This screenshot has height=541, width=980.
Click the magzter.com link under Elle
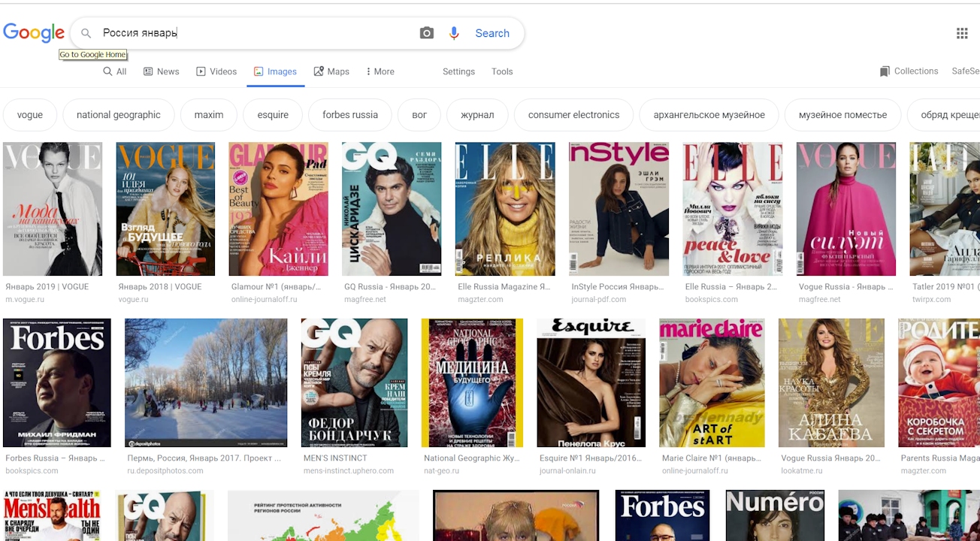[x=480, y=299]
